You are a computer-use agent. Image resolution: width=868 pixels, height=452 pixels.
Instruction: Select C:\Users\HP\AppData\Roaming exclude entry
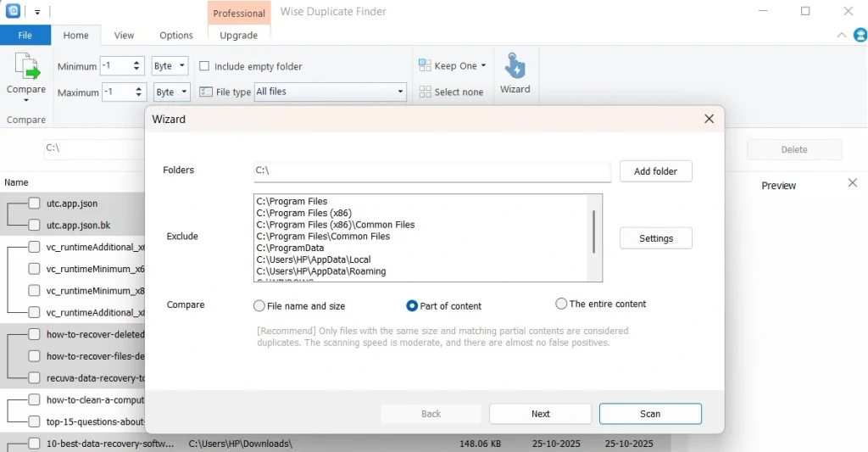[321, 271]
